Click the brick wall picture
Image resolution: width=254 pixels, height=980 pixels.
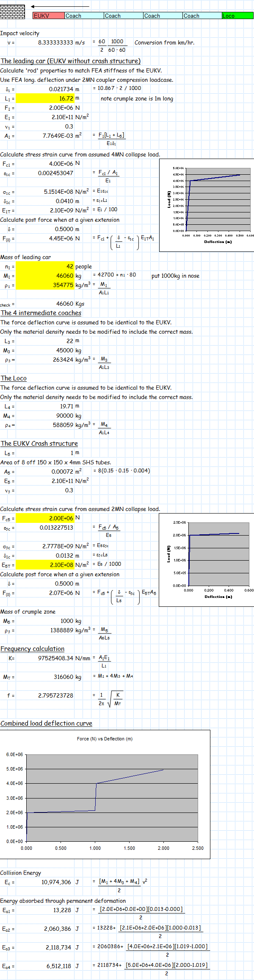[12, 11]
